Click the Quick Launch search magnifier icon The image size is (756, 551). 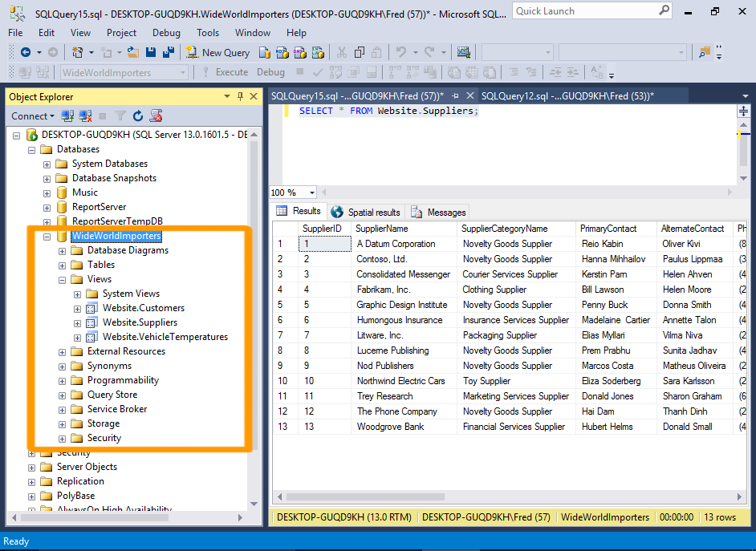tap(664, 11)
